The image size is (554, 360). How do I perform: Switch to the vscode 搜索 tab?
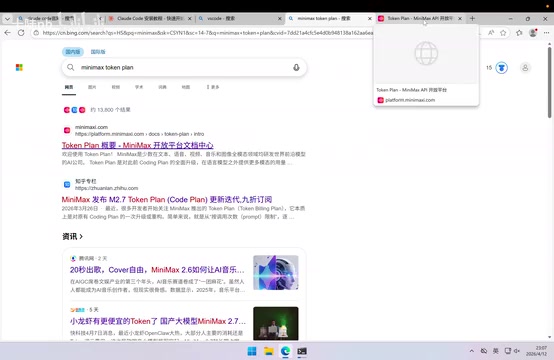pos(240,18)
